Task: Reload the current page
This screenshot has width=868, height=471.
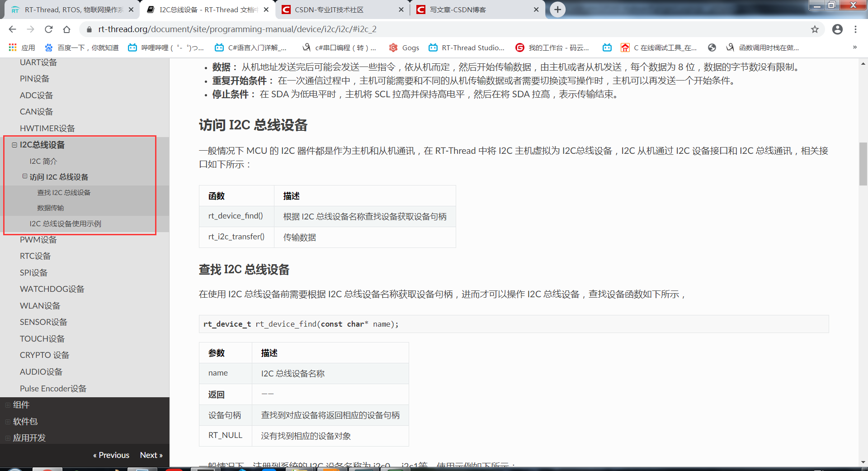Action: pyautogui.click(x=49, y=29)
